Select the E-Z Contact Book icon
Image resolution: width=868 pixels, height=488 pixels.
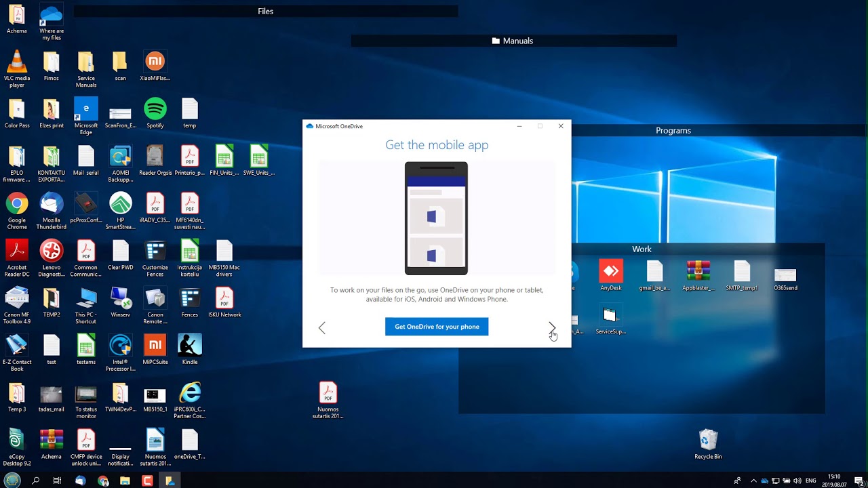click(17, 353)
